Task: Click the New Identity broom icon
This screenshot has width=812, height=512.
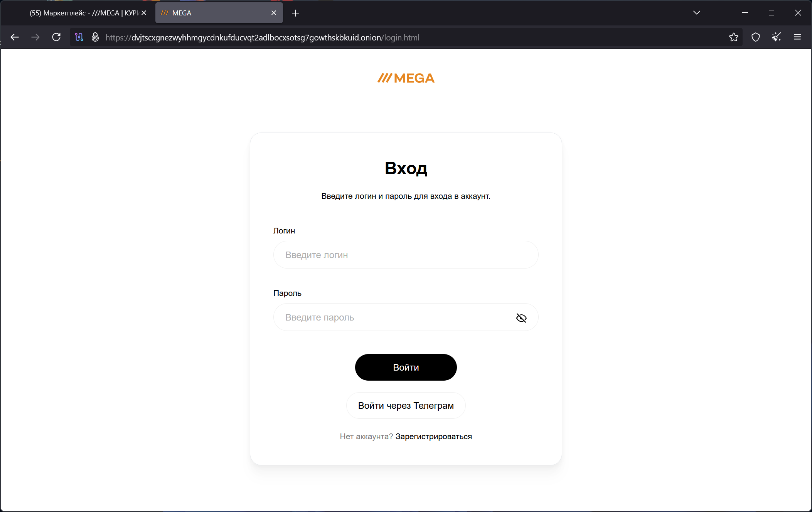Action: pos(776,37)
